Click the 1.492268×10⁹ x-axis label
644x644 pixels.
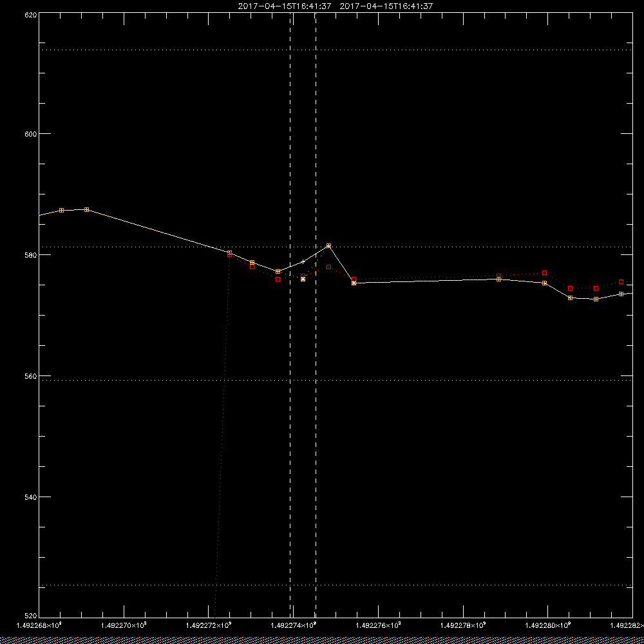pyautogui.click(x=39, y=625)
